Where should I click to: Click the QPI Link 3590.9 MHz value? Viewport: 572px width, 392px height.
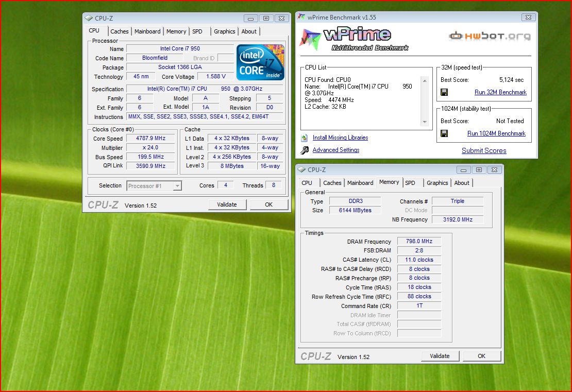click(150, 166)
